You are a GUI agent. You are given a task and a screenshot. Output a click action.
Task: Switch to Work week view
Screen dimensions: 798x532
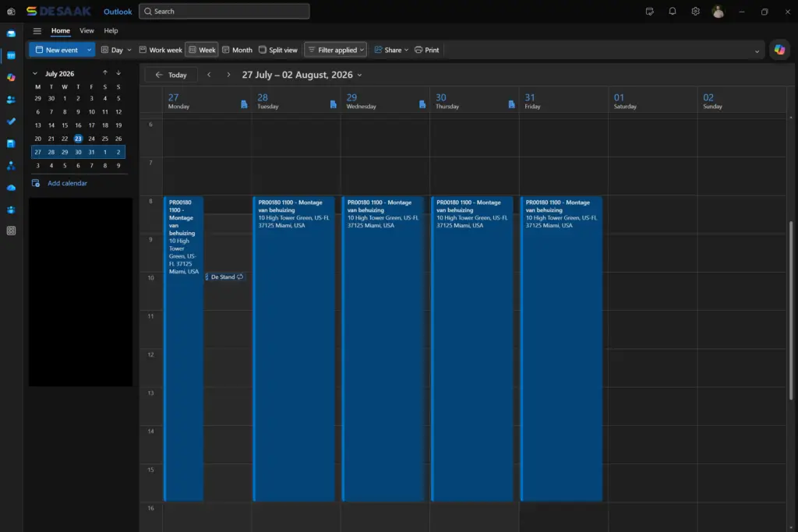coord(161,50)
